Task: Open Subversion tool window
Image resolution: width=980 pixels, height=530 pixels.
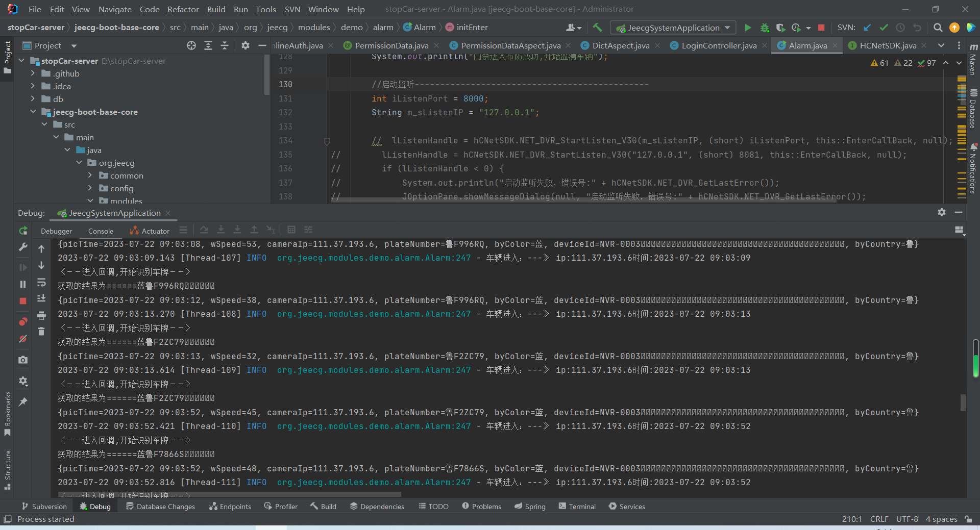Action: click(x=44, y=506)
